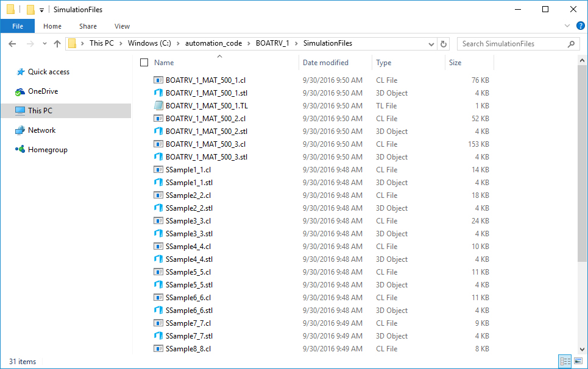Screen dimensions: 588x369
Task: Open the Home ribbon tab
Action: pyautogui.click(x=52, y=26)
